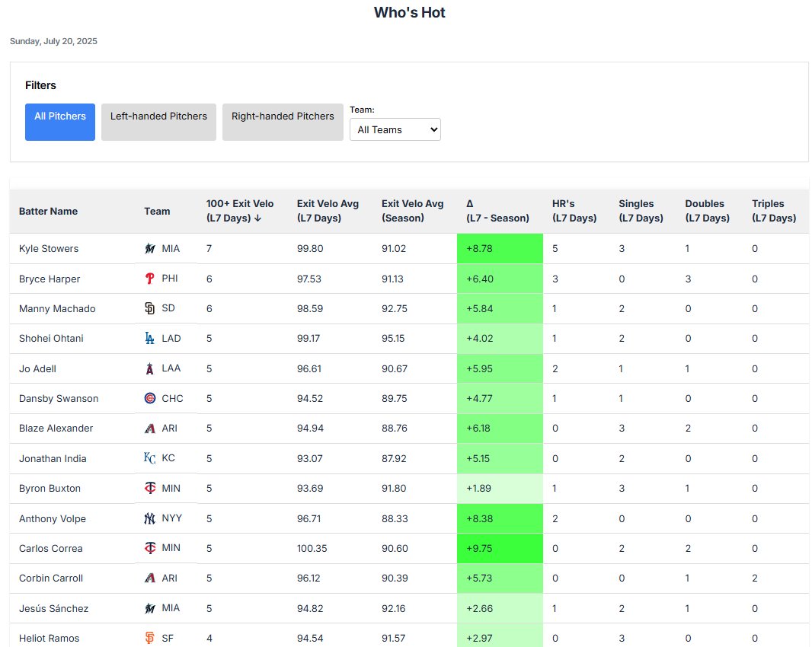Image resolution: width=812 pixels, height=647 pixels.
Task: Sort by Doubles (L7 Days) header
Action: tap(708, 211)
